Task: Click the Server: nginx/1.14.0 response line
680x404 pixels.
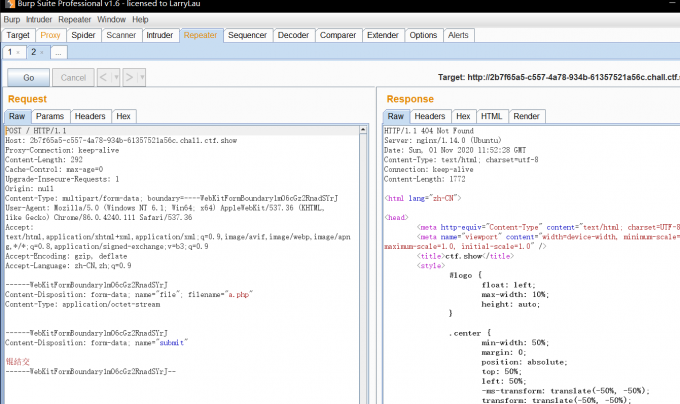Action: (x=443, y=140)
